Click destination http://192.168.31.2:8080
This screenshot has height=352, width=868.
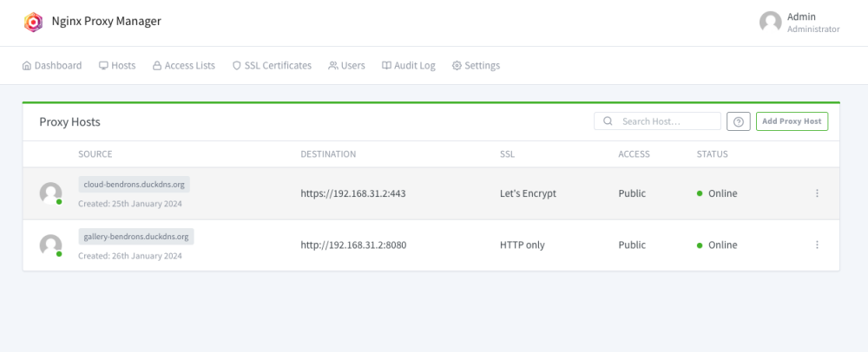point(353,244)
